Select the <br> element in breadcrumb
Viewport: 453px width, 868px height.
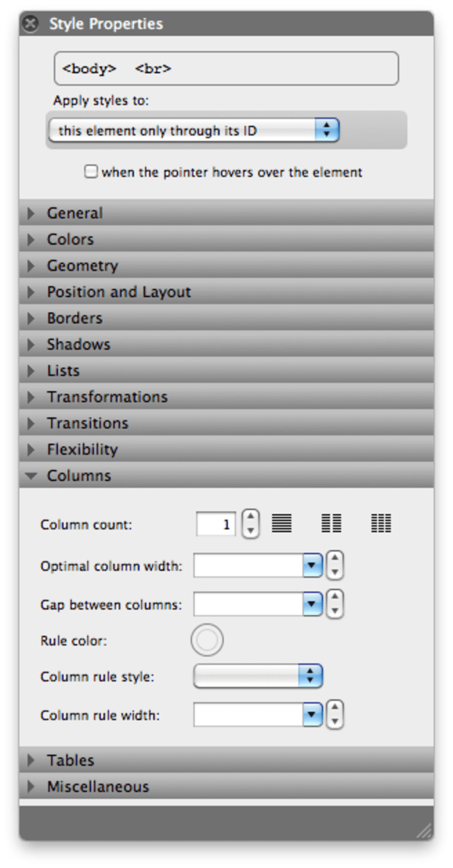[153, 69]
